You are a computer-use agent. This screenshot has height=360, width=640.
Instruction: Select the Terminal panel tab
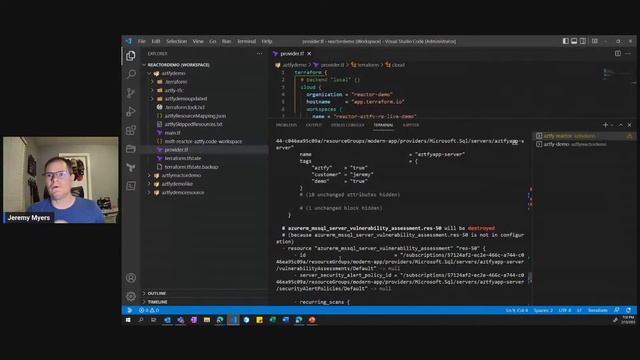point(383,125)
